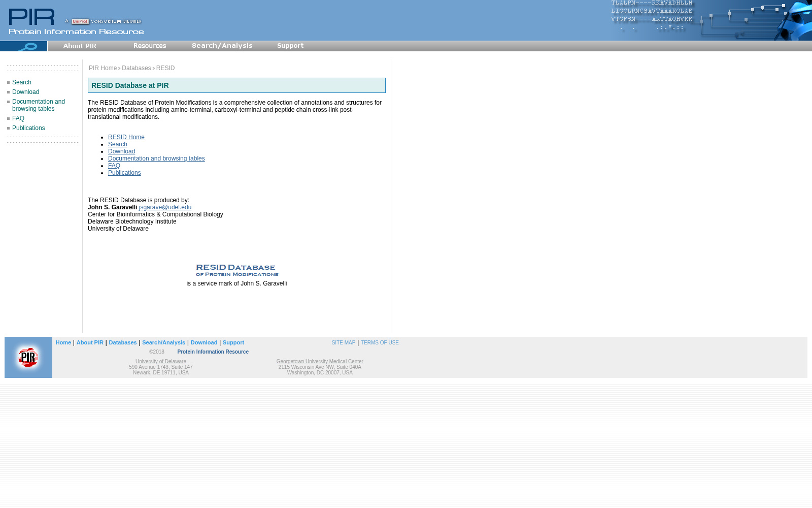Click footer Search/Analysis link
Screen dimensions: 812x508
[163, 342]
